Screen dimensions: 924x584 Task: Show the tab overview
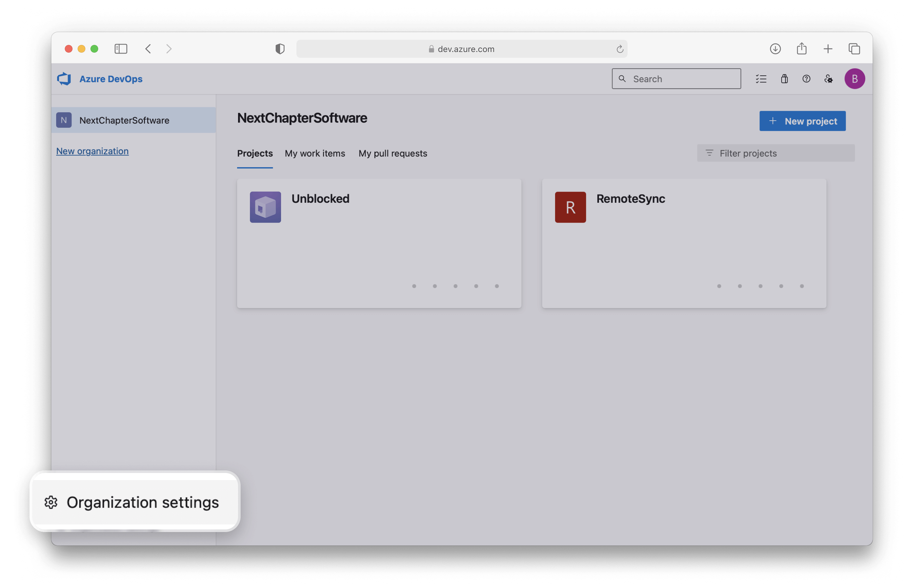(x=854, y=49)
